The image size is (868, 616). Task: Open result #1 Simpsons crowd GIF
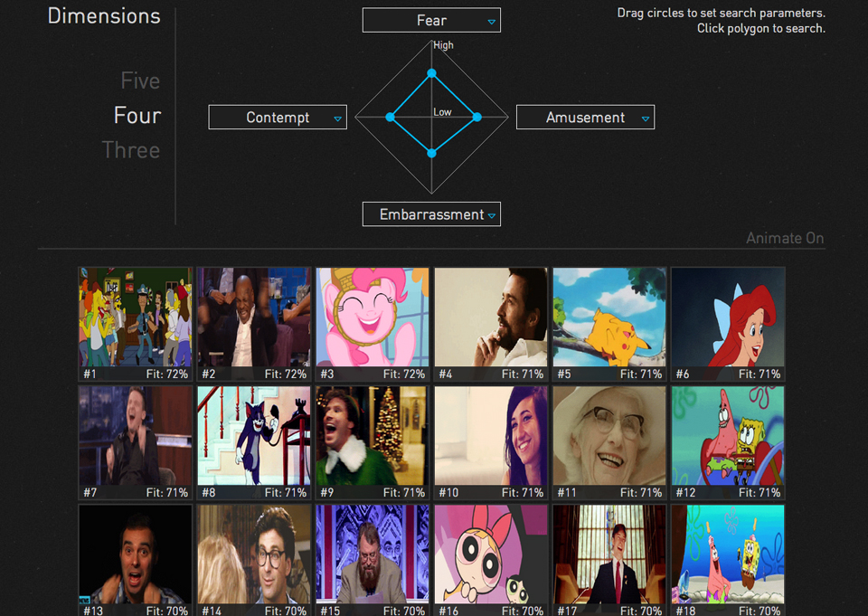(135, 324)
